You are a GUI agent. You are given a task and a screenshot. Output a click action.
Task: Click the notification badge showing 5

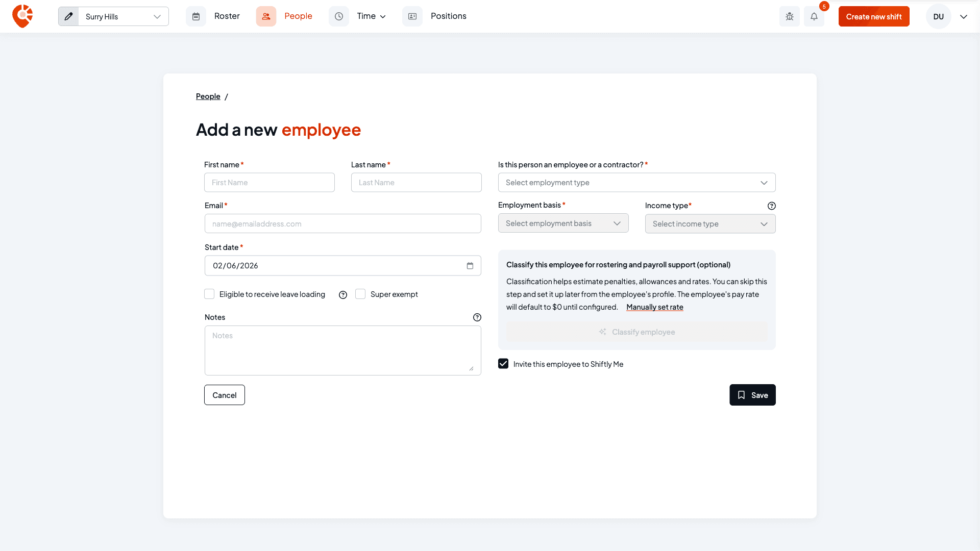[x=824, y=7]
